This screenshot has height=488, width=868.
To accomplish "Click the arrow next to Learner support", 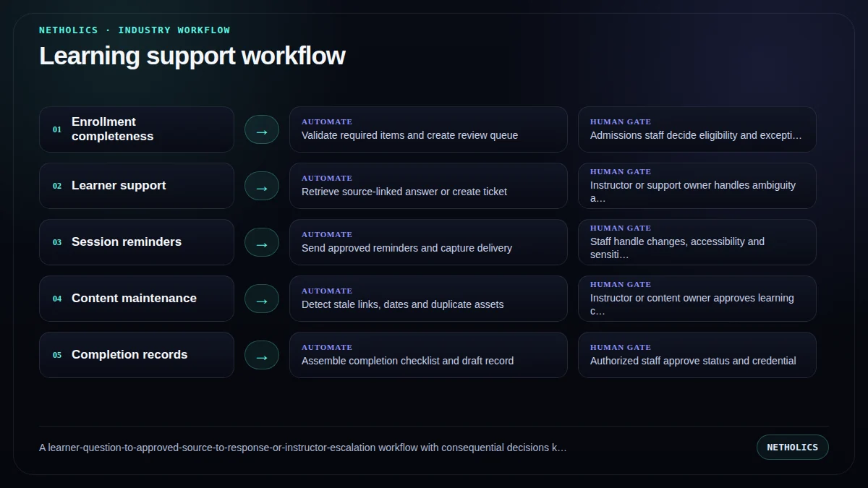I will point(262,186).
